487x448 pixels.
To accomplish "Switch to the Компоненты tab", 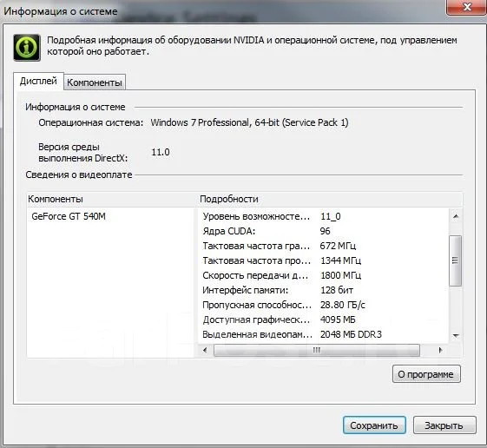I will click(95, 82).
